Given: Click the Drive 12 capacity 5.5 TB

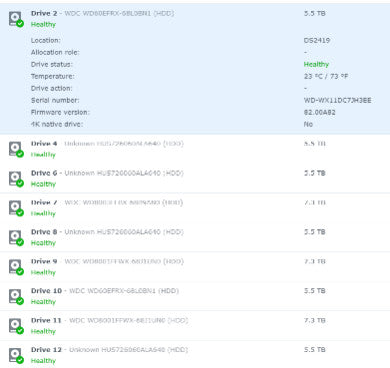Looking at the screenshot, I should tap(315, 350).
